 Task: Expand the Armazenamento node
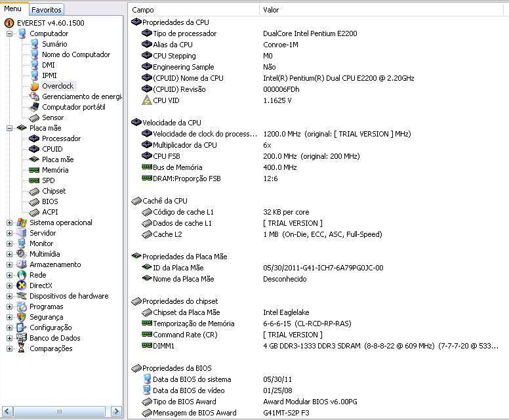click(x=9, y=264)
